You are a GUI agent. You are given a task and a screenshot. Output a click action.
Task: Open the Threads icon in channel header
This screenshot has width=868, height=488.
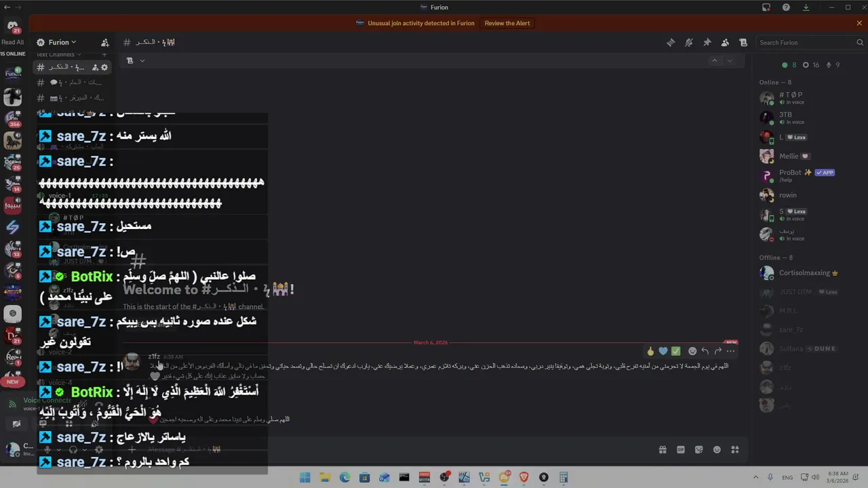click(x=671, y=42)
